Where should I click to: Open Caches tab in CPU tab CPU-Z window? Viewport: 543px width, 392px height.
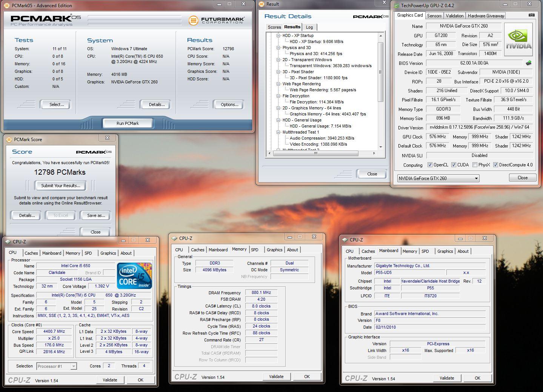(31, 253)
